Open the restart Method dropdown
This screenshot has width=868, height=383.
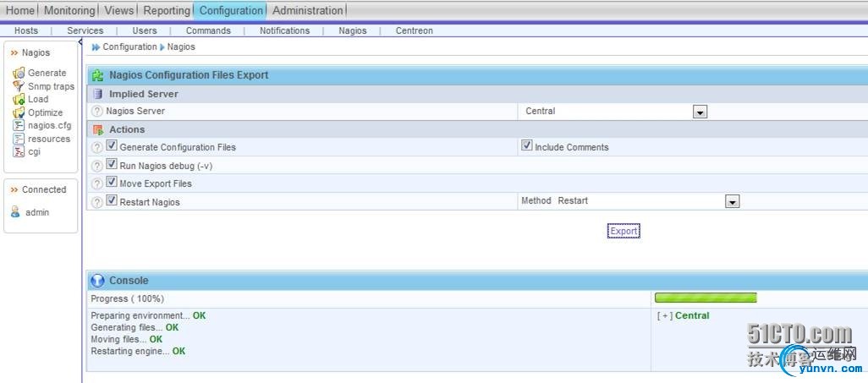733,202
